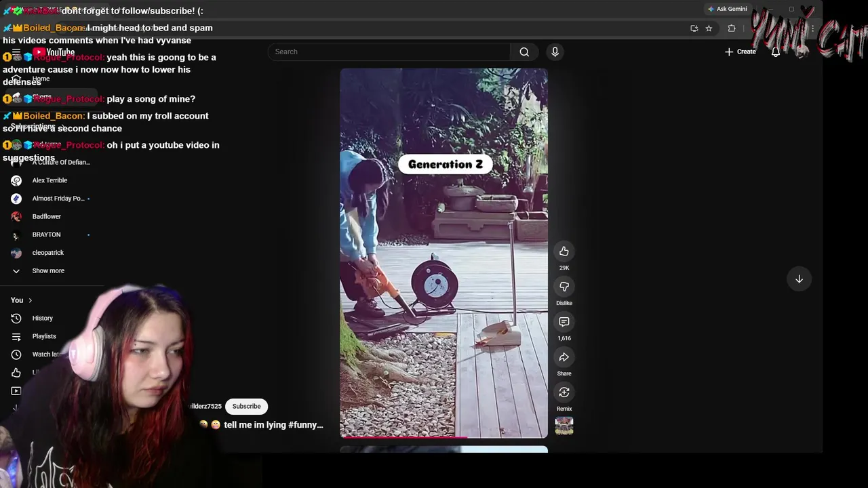Click the 1,616 comments count

pos(564,338)
